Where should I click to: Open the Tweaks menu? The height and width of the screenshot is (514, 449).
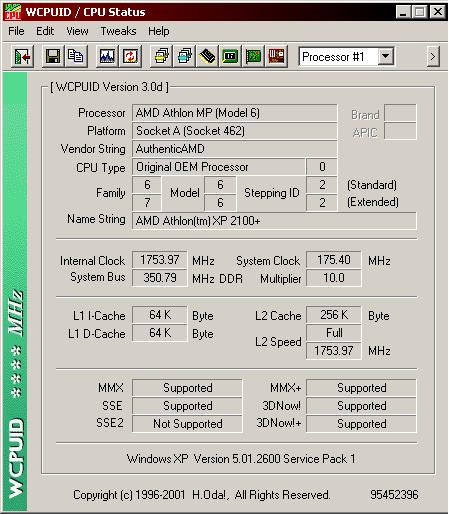pos(118,31)
